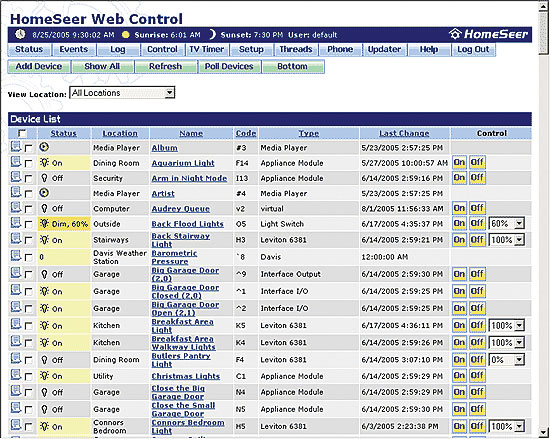Screen dimensions: 550x439
Task: Open the Arm in Night Mode link
Action: tap(189, 178)
